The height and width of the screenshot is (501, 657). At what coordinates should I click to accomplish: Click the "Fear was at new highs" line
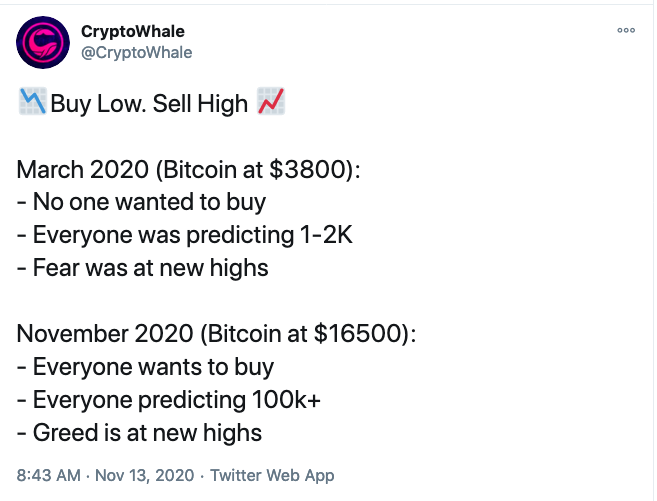click(x=142, y=268)
